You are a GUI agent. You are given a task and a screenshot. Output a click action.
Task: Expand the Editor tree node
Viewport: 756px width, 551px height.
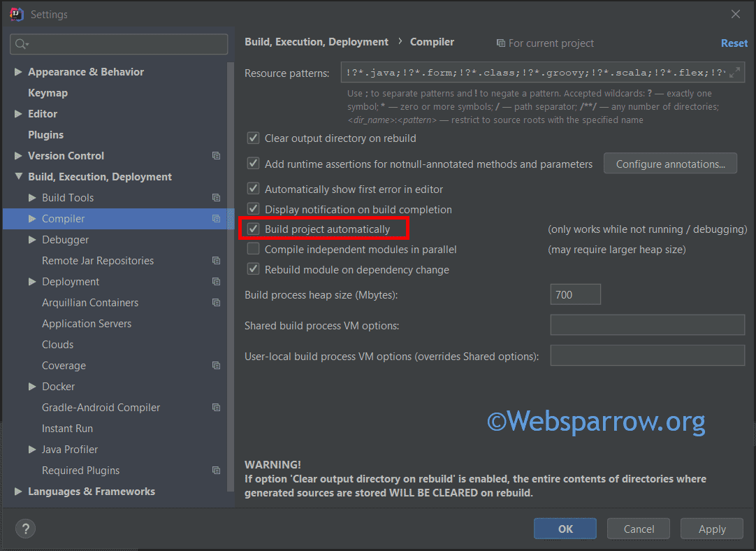[x=17, y=113]
